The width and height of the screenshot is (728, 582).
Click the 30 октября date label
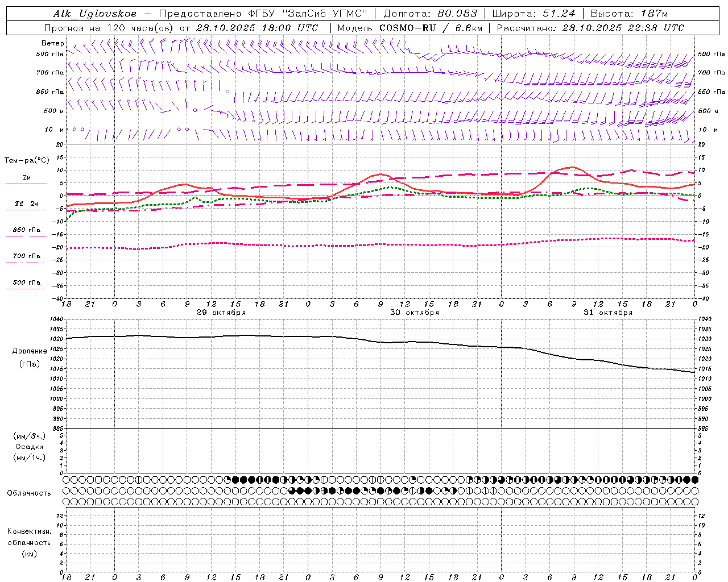coord(415,313)
